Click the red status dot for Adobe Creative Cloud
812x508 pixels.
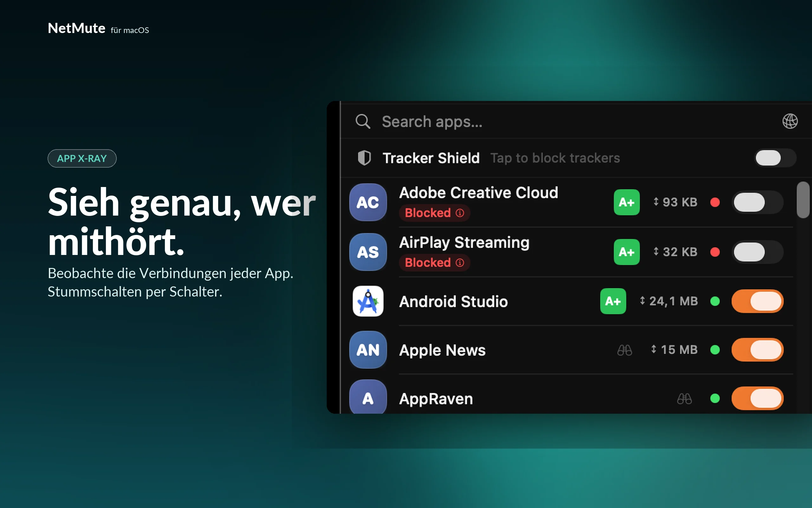715,202
